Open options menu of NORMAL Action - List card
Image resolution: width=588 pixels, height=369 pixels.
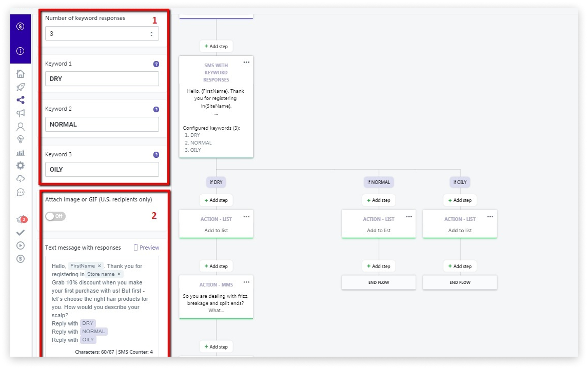409,216
